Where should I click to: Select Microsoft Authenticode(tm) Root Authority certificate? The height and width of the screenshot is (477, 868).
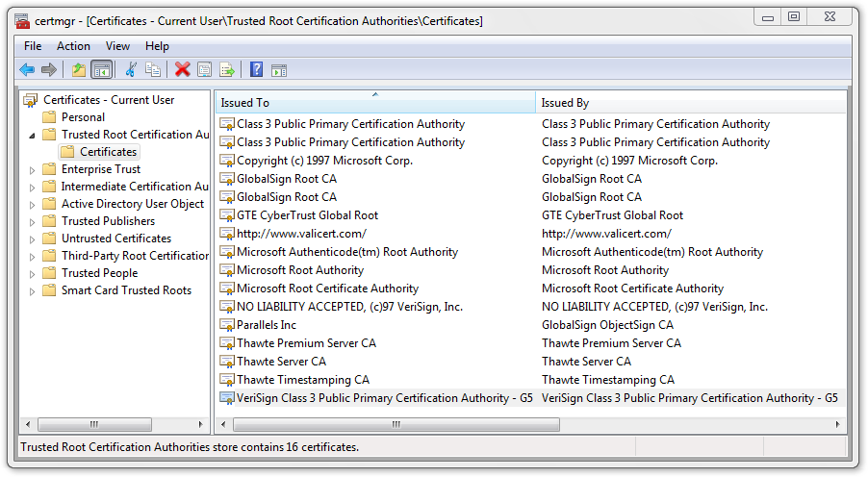347,252
